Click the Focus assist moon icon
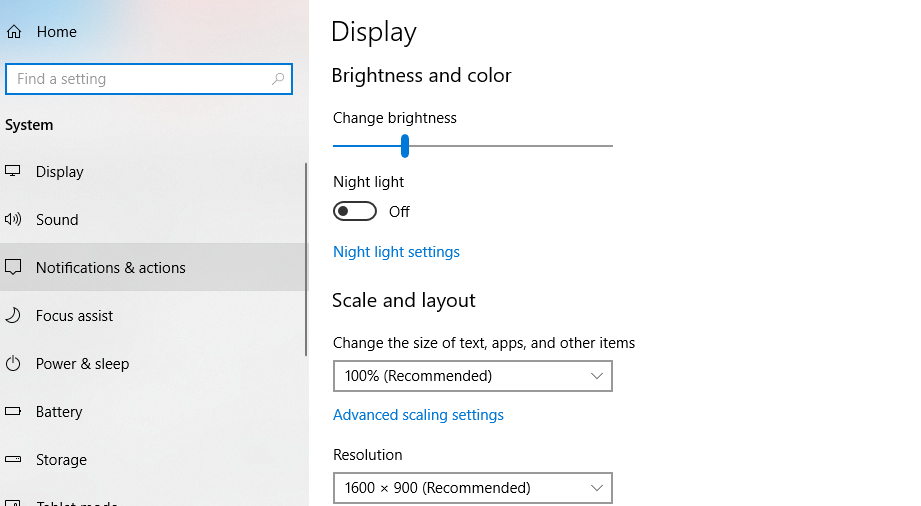 tap(13, 315)
